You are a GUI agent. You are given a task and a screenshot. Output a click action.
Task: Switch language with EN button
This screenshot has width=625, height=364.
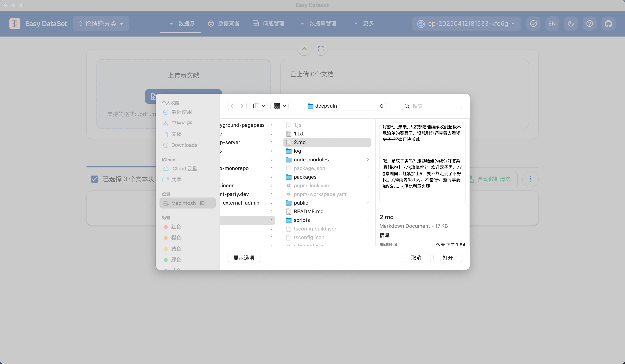(x=552, y=24)
